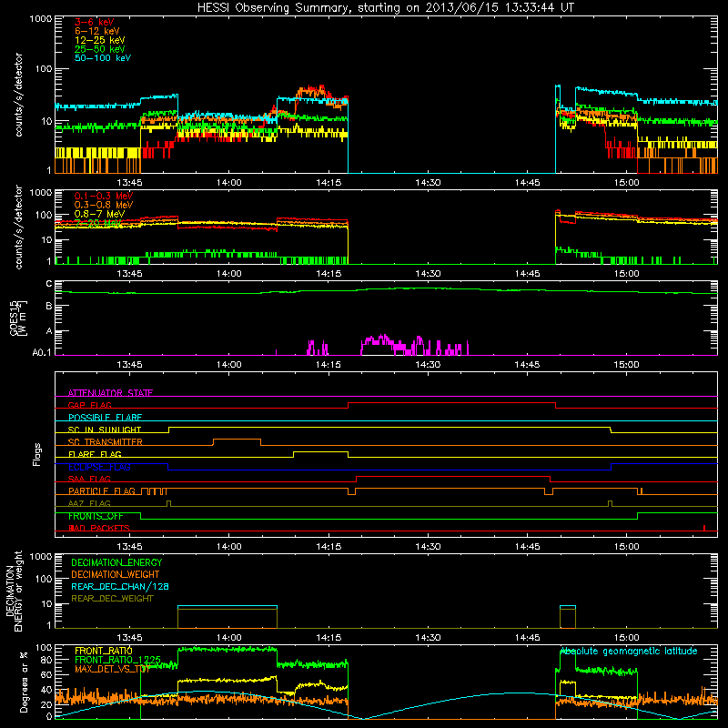Viewport: 728px width, 728px height.
Task: Click "counts/s/detector" axis title of keV panel
Action: pos(18,95)
